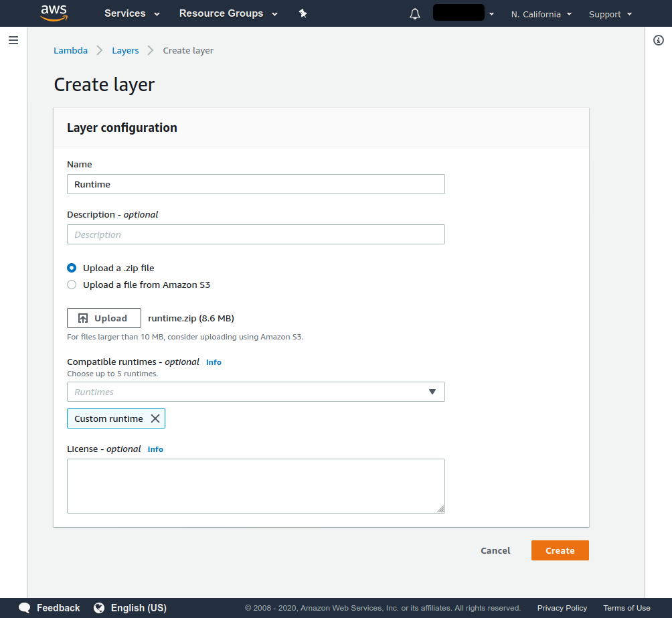Image resolution: width=672 pixels, height=618 pixels.
Task: Click the Cancel button
Action: [495, 550]
